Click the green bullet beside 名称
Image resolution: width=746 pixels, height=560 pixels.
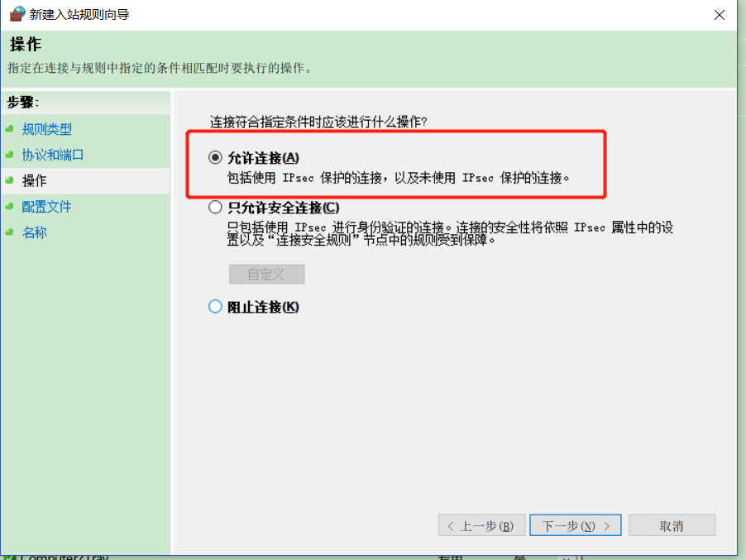pos(9,232)
